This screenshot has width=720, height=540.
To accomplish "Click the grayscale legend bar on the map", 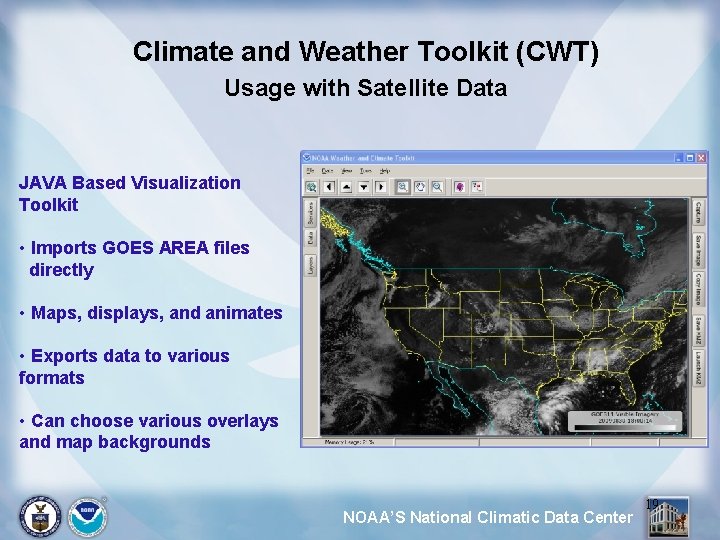I will click(625, 428).
